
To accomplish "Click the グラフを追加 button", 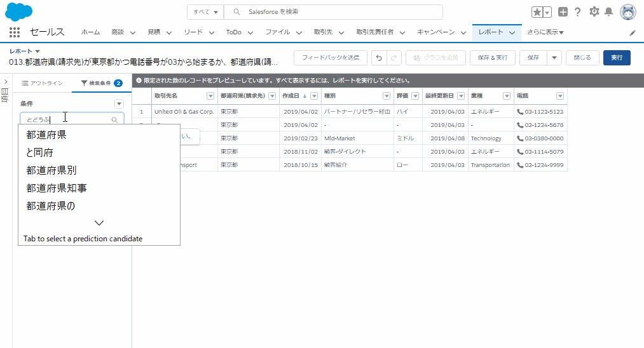I will (435, 58).
